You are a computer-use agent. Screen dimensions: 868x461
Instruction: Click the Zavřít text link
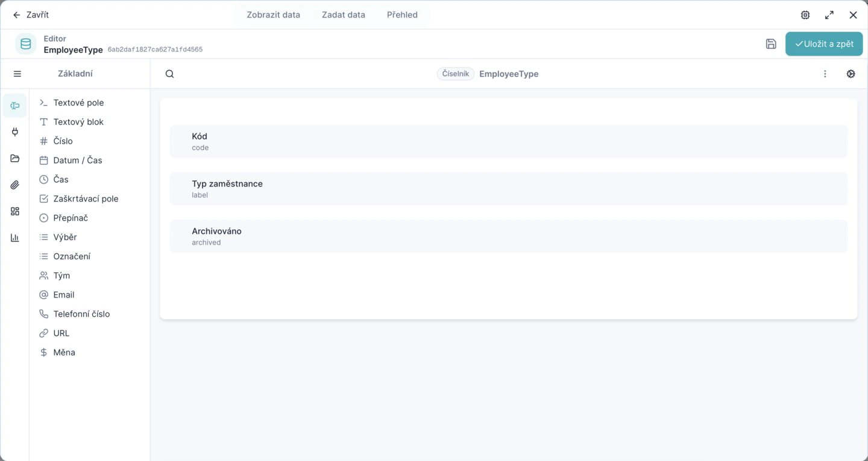[x=37, y=14]
